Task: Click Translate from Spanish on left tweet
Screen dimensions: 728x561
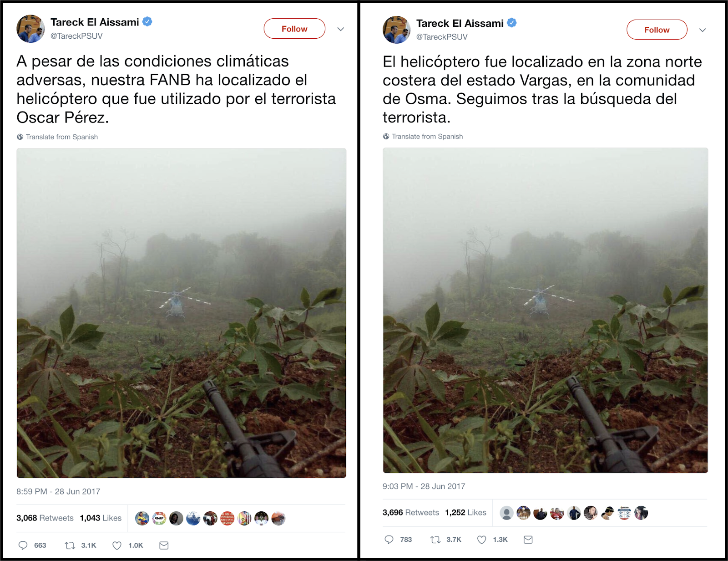Action: pos(57,137)
